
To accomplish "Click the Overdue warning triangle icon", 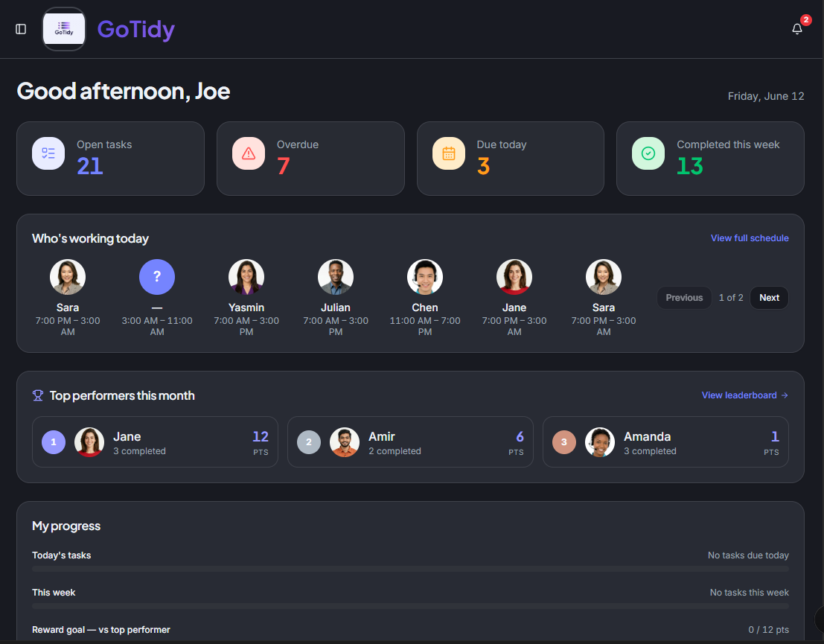I will pyautogui.click(x=249, y=153).
